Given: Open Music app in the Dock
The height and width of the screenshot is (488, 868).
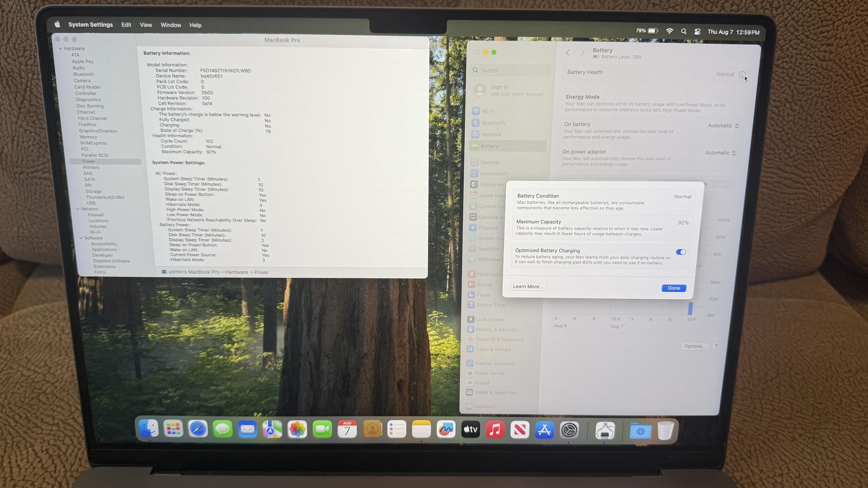Looking at the screenshot, I should tap(495, 429).
